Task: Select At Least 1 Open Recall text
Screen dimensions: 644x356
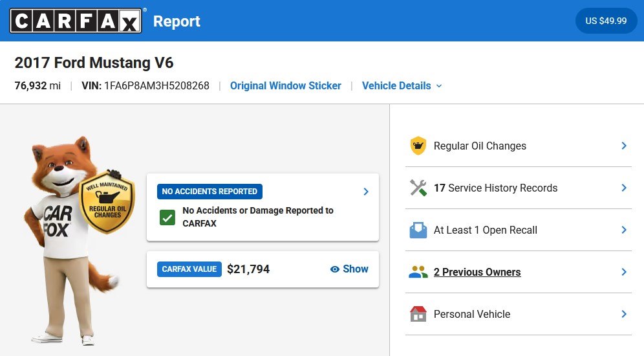Action: click(x=486, y=230)
